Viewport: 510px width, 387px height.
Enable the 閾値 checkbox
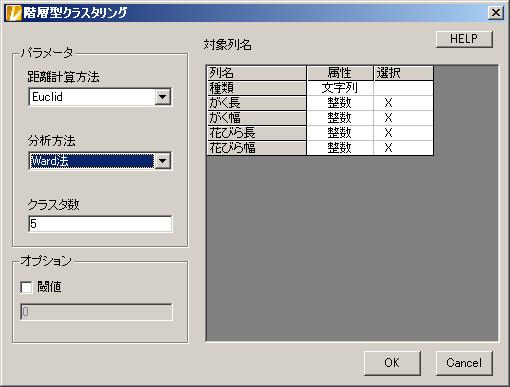(26, 287)
